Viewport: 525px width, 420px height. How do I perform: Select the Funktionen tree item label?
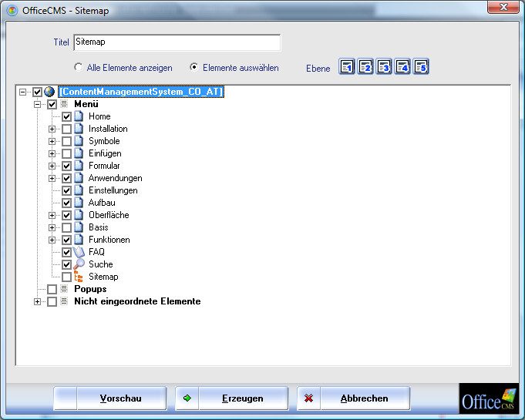click(109, 240)
